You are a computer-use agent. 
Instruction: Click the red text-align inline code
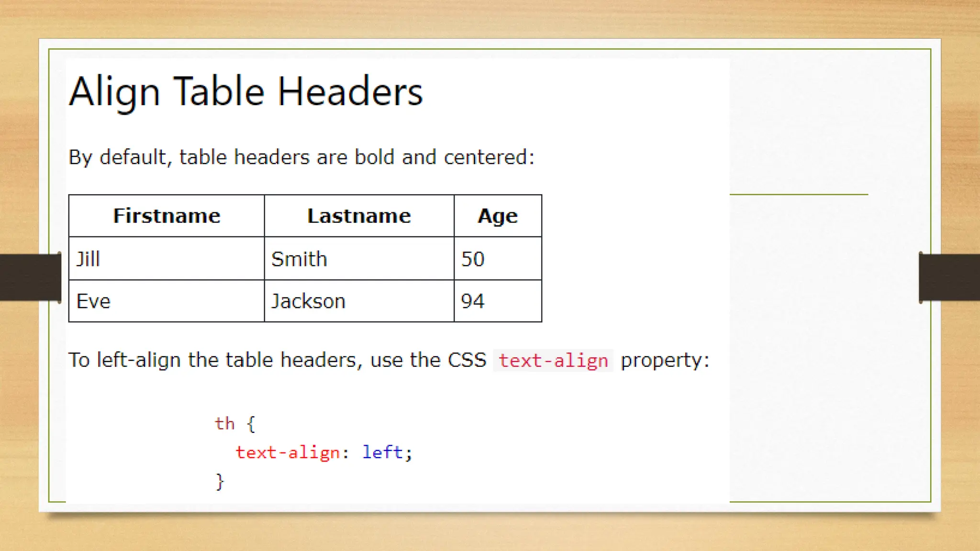click(x=553, y=361)
